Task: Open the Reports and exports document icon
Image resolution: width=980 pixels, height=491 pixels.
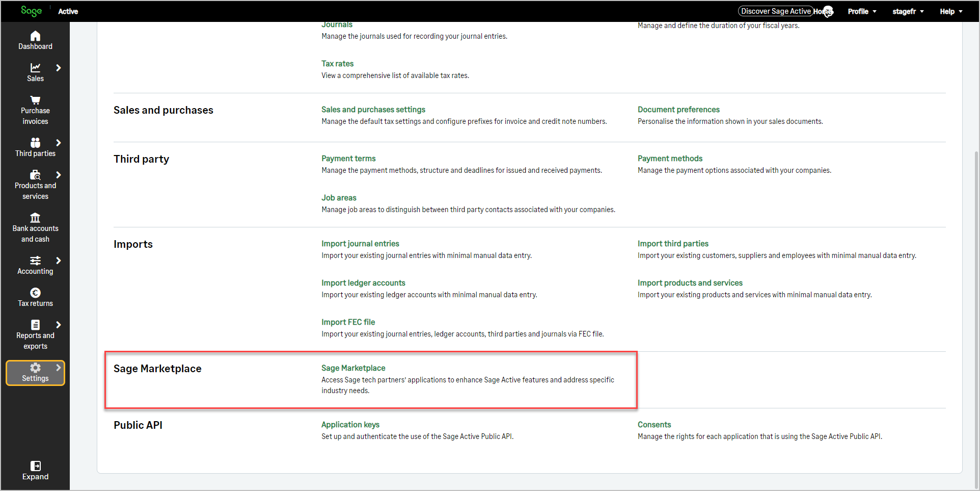Action: pyautogui.click(x=35, y=325)
